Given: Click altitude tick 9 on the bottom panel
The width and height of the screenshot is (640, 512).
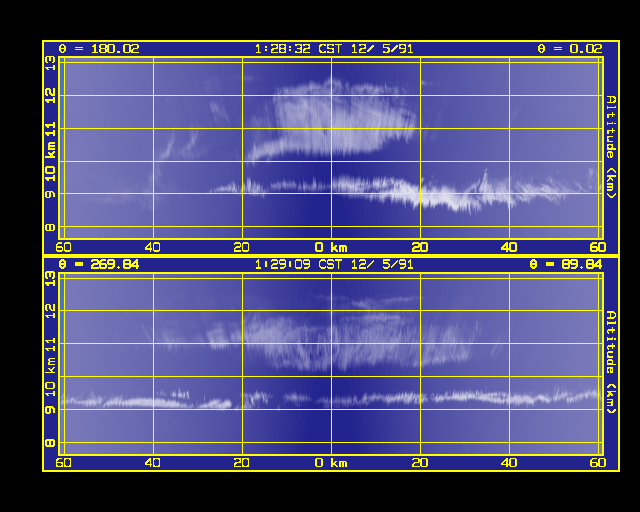Looking at the screenshot, I should click(50, 410).
